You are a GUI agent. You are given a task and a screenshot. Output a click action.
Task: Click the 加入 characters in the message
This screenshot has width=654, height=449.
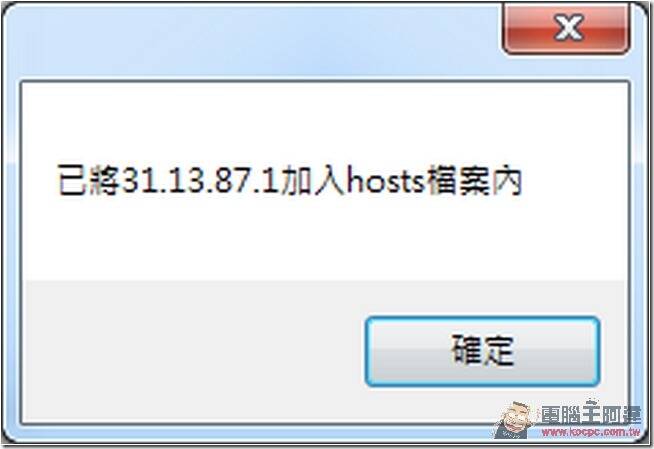click(x=313, y=182)
